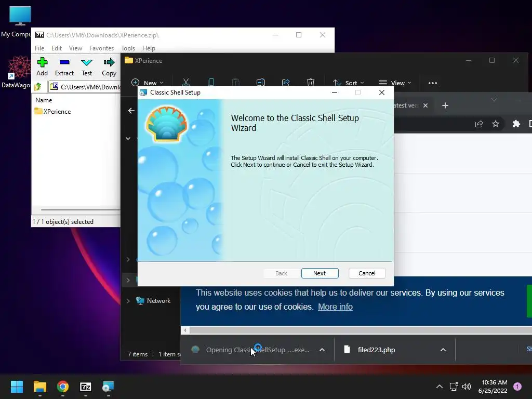Open the Favorites menu in 7-Zip
532x399 pixels.
pos(101,48)
